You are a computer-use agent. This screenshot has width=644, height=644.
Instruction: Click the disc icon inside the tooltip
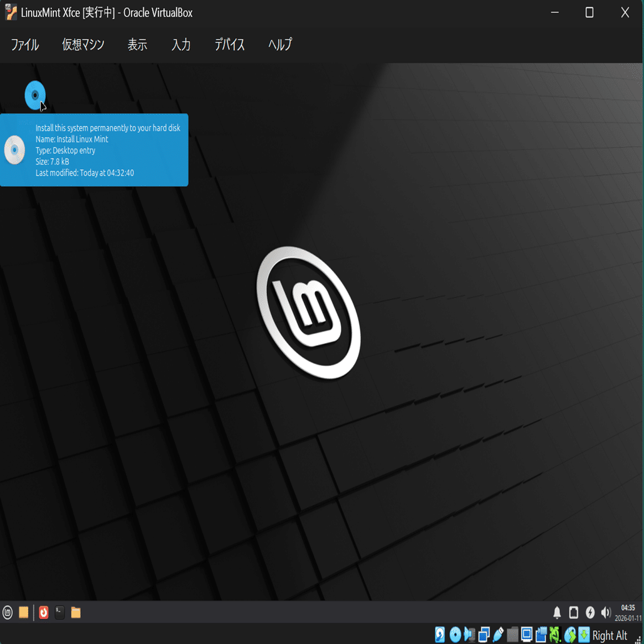tap(14, 150)
